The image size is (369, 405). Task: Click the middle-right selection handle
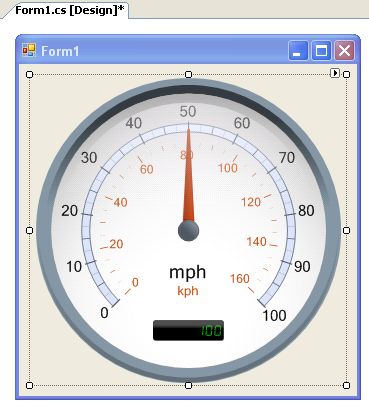tap(347, 230)
